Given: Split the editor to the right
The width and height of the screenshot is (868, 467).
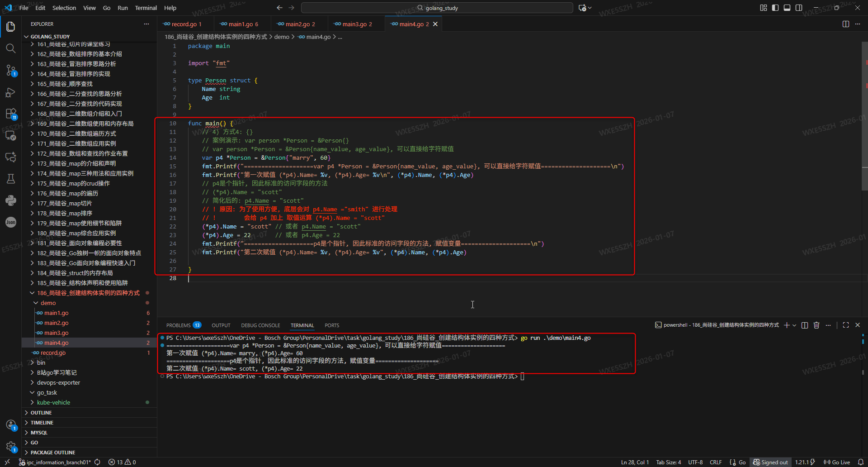Looking at the screenshot, I should 846,24.
